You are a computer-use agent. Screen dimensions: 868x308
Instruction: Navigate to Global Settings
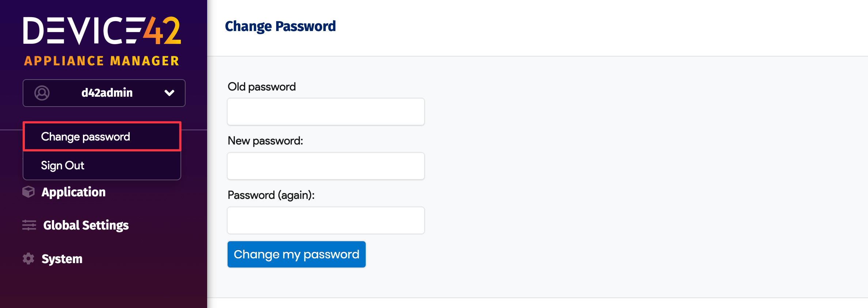pyautogui.click(x=86, y=225)
